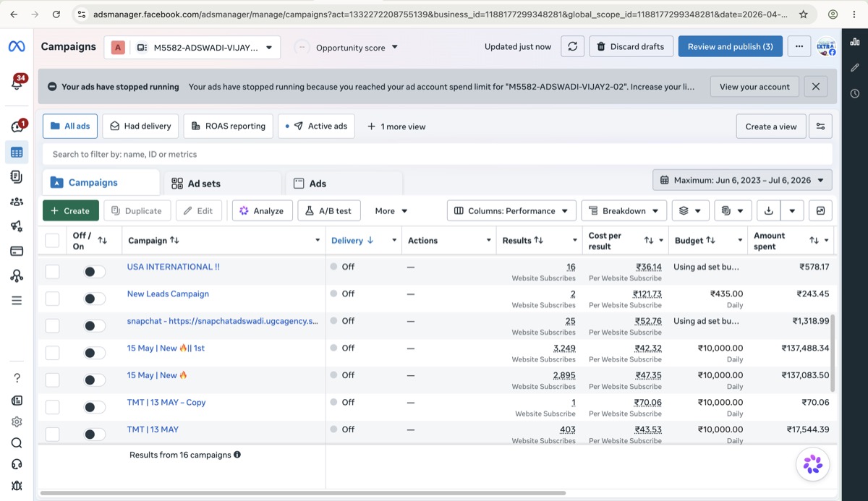Open the hamburger all tools menu
The height and width of the screenshot is (501, 868).
[17, 300]
